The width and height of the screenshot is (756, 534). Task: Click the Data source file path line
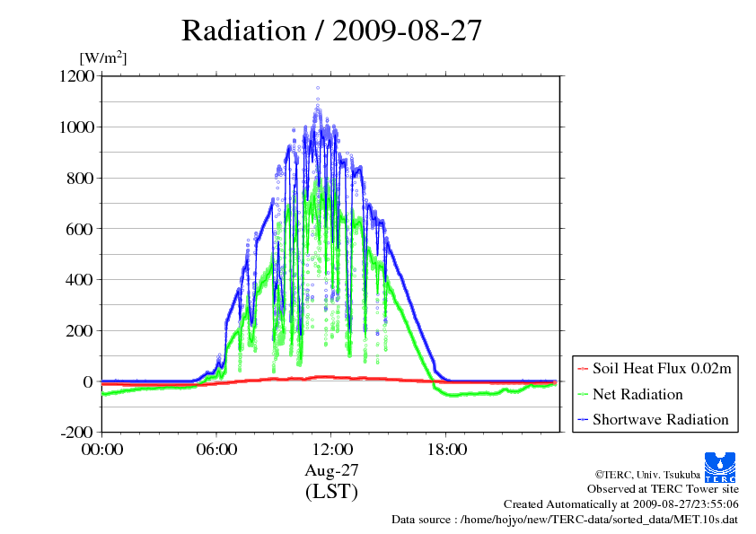(x=565, y=520)
